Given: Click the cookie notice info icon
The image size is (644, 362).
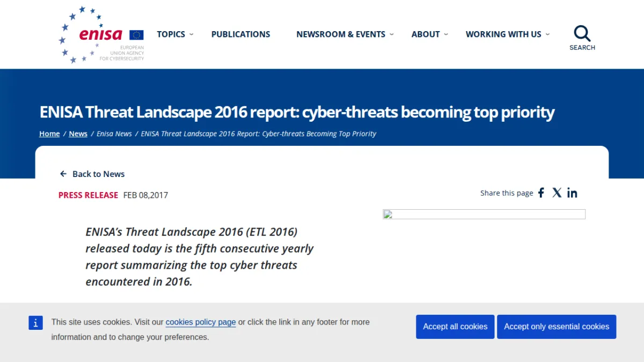Looking at the screenshot, I should pos(35,323).
